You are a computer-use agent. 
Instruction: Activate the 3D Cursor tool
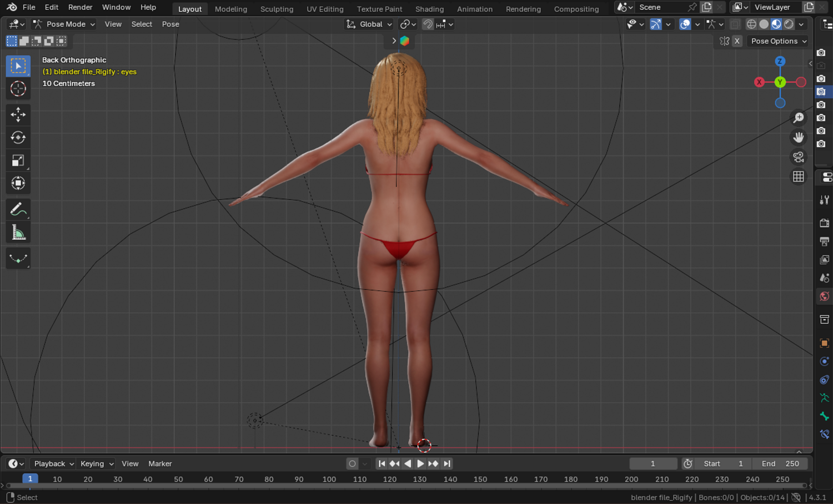tap(18, 89)
